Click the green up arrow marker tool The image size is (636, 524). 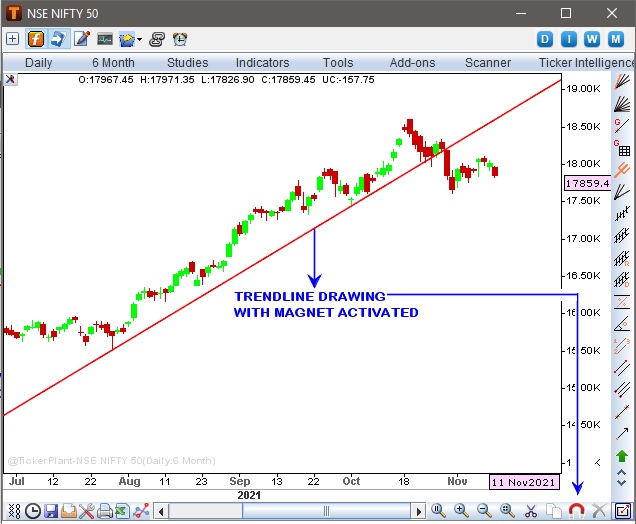[622, 456]
